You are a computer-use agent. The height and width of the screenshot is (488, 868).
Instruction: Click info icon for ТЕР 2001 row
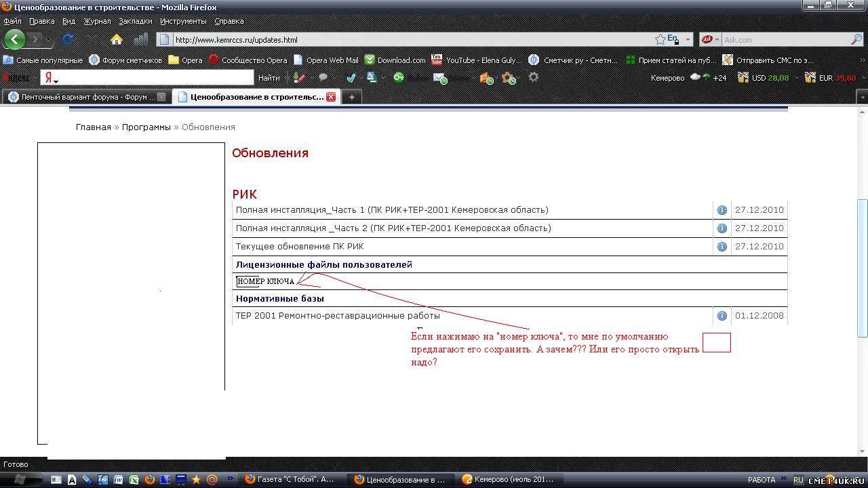pos(722,316)
